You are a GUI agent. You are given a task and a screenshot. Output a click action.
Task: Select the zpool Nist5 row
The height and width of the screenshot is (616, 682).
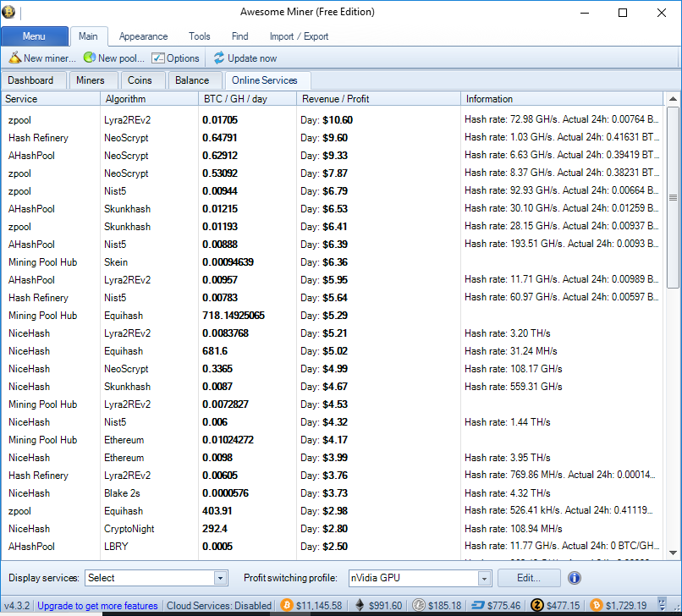tap(333, 191)
